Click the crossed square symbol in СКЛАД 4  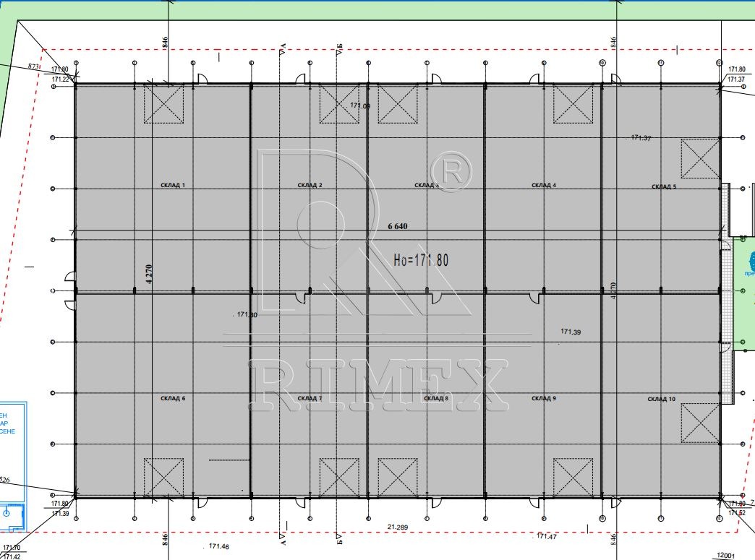[573, 103]
